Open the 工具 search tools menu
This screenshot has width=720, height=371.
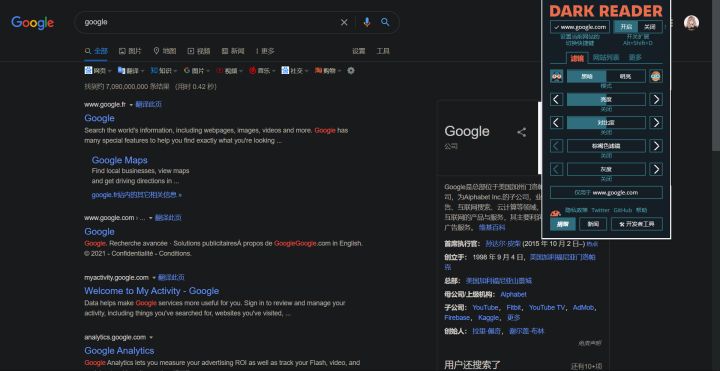pyautogui.click(x=383, y=51)
